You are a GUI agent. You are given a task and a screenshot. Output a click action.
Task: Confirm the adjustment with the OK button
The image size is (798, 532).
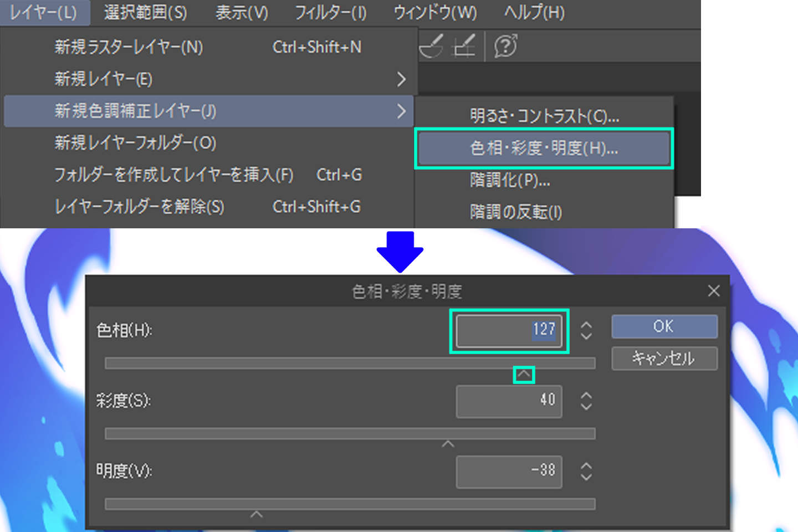click(664, 326)
